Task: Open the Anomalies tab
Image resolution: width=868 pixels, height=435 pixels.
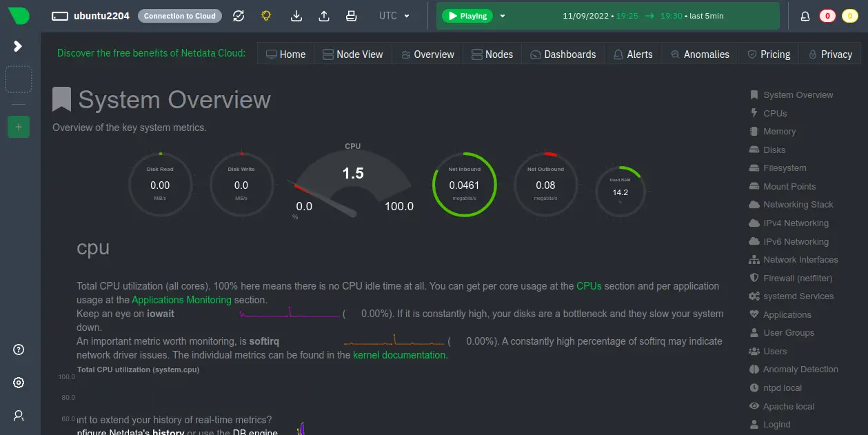Action: [x=700, y=54]
